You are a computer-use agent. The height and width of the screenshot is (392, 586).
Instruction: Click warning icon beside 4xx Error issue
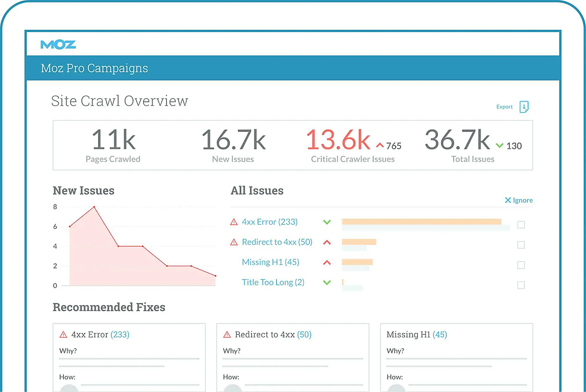(234, 222)
